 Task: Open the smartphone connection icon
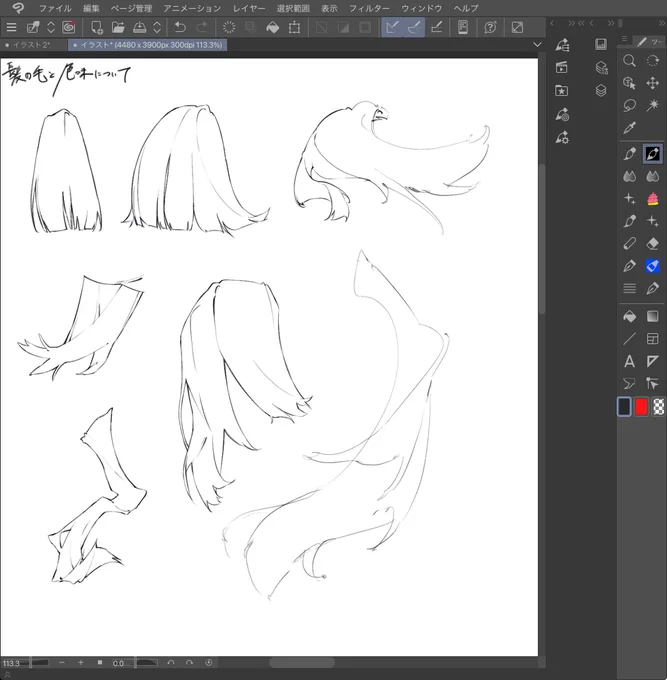pyautogui.click(x=463, y=28)
